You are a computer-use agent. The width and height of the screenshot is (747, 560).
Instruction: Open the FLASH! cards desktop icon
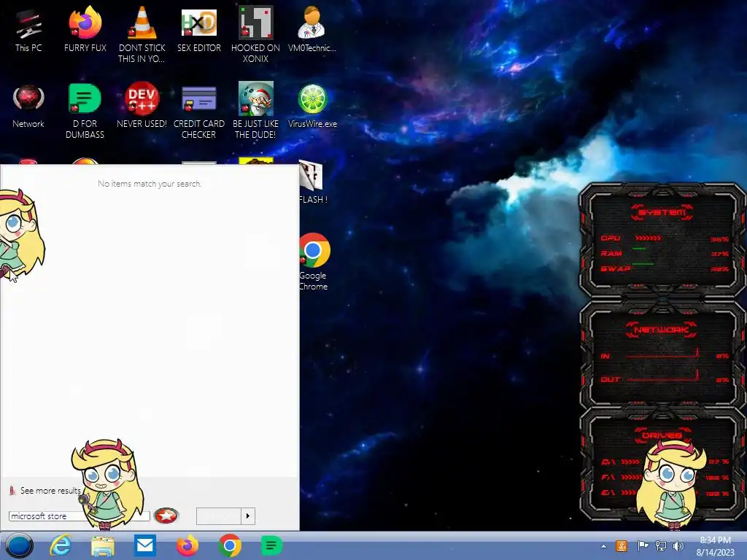coord(313,182)
